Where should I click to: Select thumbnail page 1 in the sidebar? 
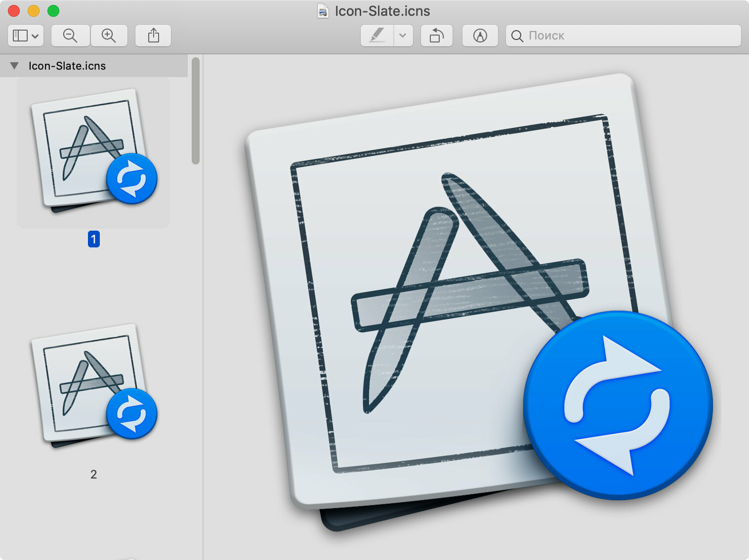(x=93, y=153)
